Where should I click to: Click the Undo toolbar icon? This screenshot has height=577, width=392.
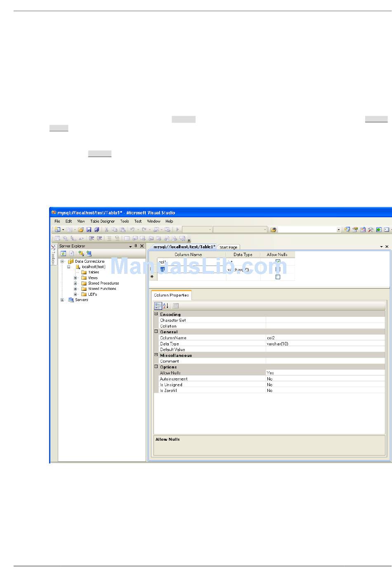coord(132,230)
